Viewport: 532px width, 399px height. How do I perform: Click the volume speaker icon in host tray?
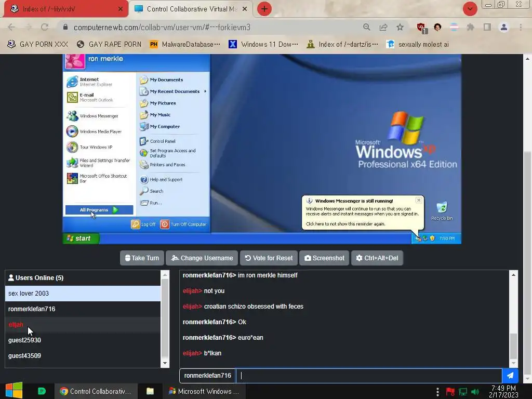coord(475,392)
